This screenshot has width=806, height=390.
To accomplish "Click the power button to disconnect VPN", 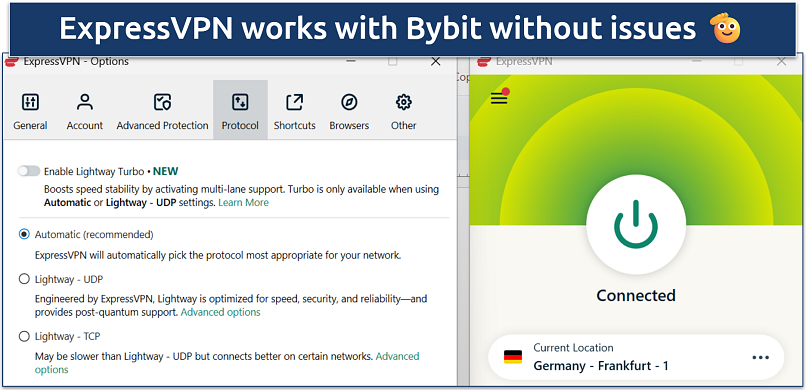I will coord(636,225).
